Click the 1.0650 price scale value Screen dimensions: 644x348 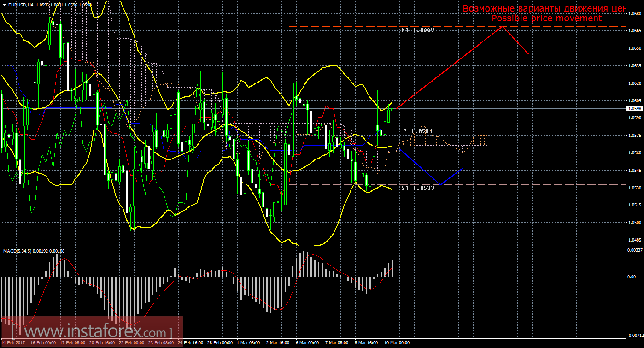[634, 48]
